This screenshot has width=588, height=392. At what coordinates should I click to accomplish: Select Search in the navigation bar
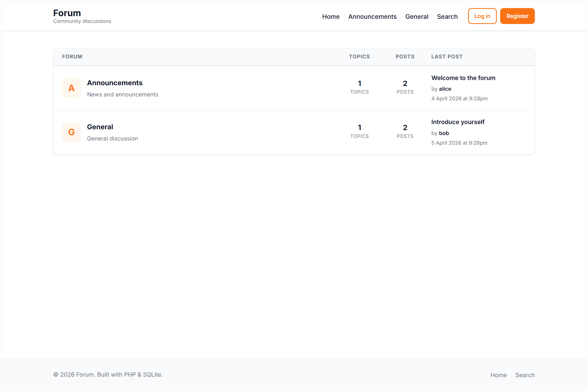point(447,16)
